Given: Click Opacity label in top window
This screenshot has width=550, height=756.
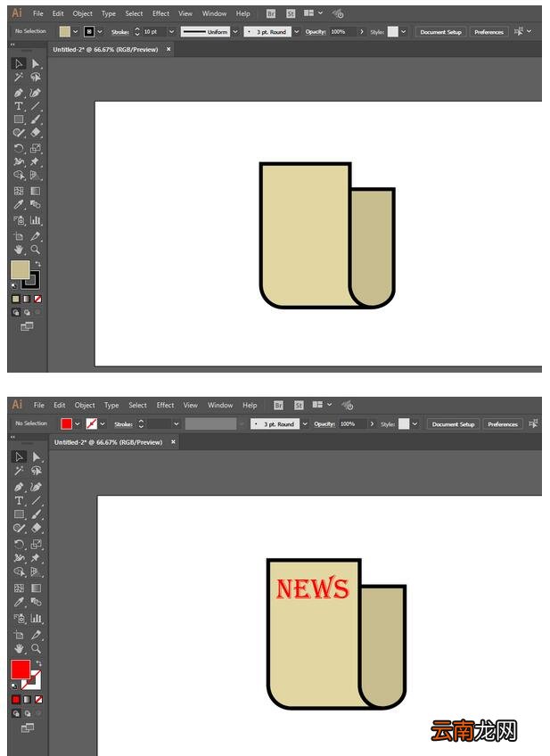Looking at the screenshot, I should [316, 32].
